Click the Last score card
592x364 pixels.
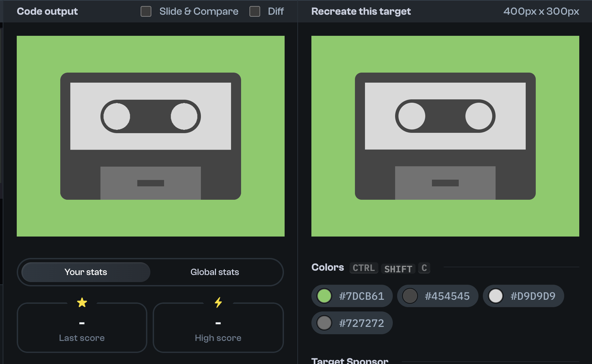[82, 328]
